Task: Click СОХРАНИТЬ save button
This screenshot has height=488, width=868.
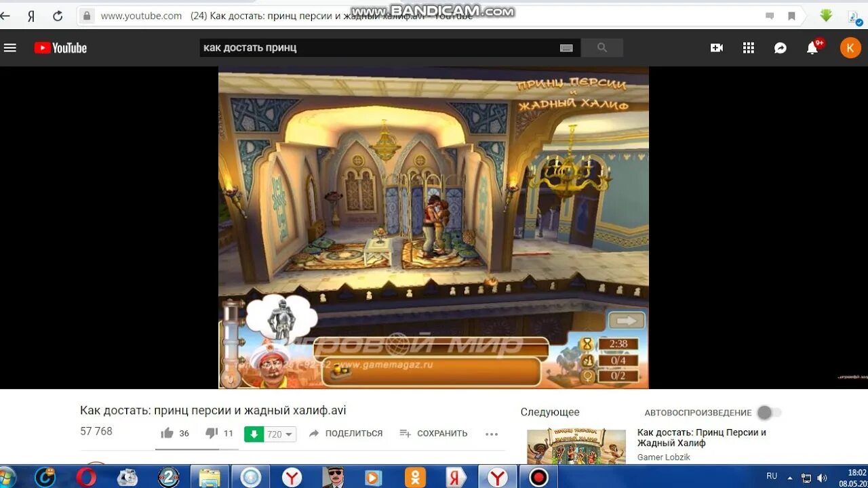Action: coord(434,434)
